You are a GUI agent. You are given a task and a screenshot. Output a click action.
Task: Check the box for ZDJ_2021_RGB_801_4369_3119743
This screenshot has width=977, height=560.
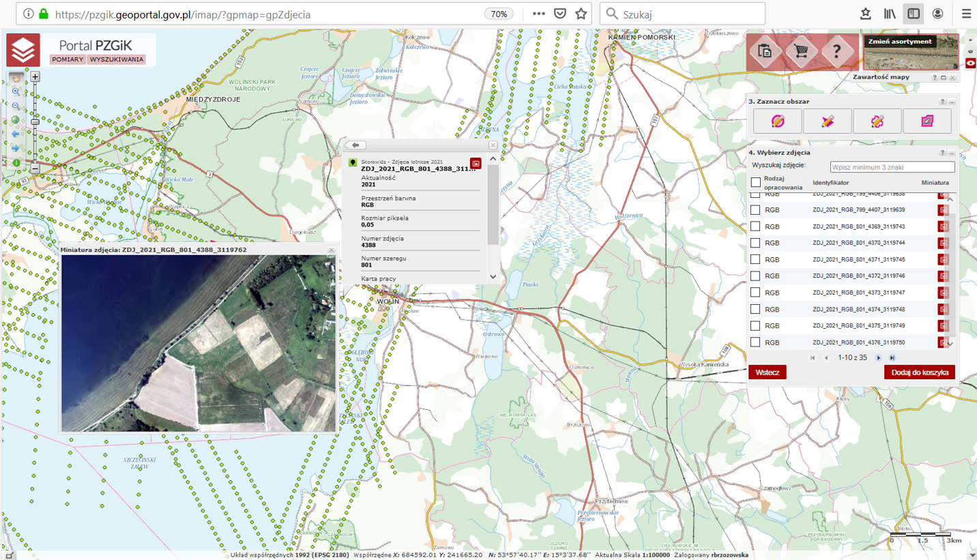point(755,226)
